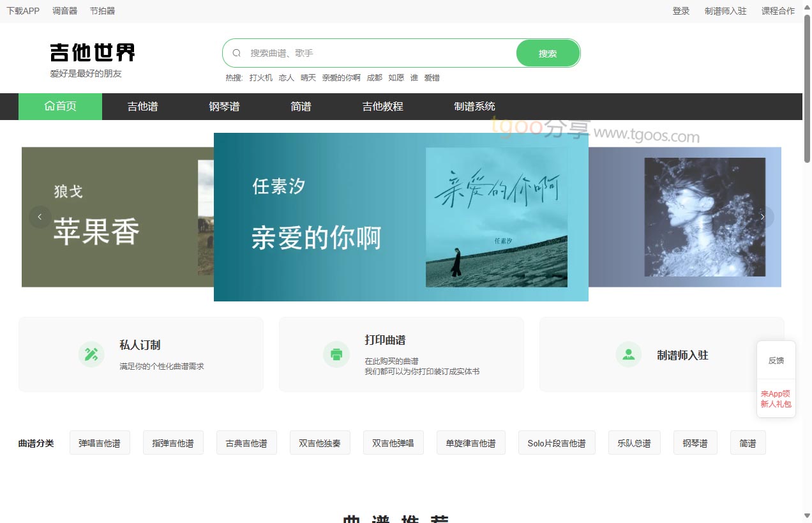Show previous carousel slide with left arrow

pyautogui.click(x=40, y=217)
